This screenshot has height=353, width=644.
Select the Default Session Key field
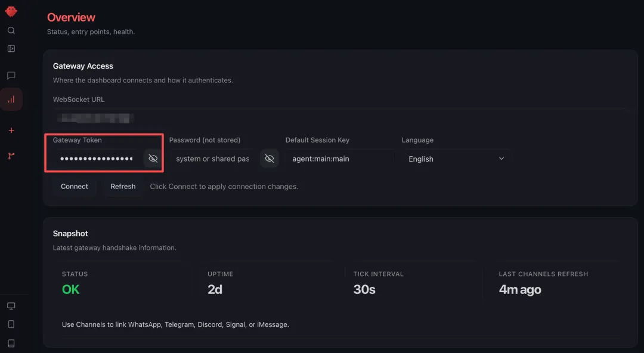click(x=340, y=159)
